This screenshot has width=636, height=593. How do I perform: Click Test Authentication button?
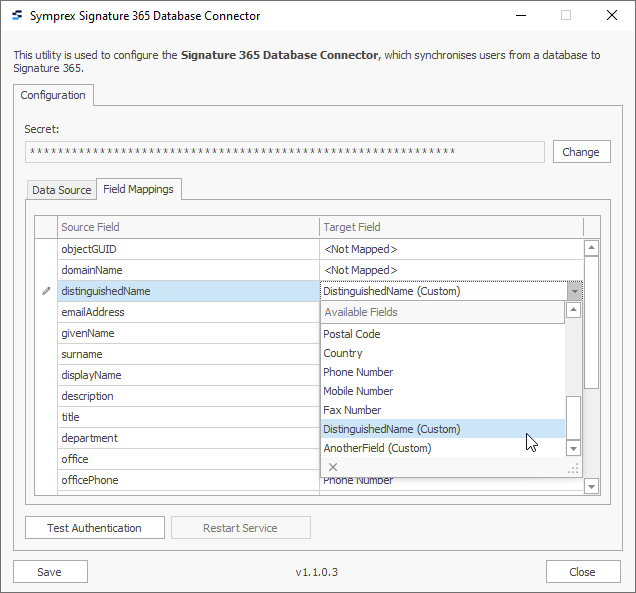click(95, 528)
